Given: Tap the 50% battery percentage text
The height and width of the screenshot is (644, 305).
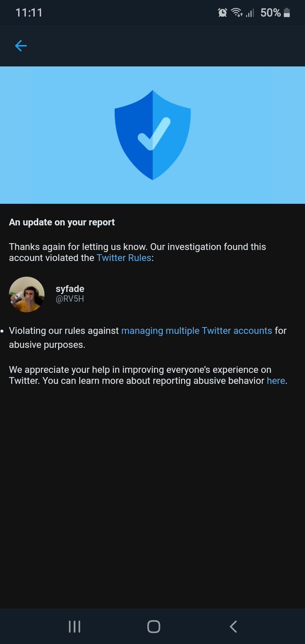Looking at the screenshot, I should [x=271, y=13].
